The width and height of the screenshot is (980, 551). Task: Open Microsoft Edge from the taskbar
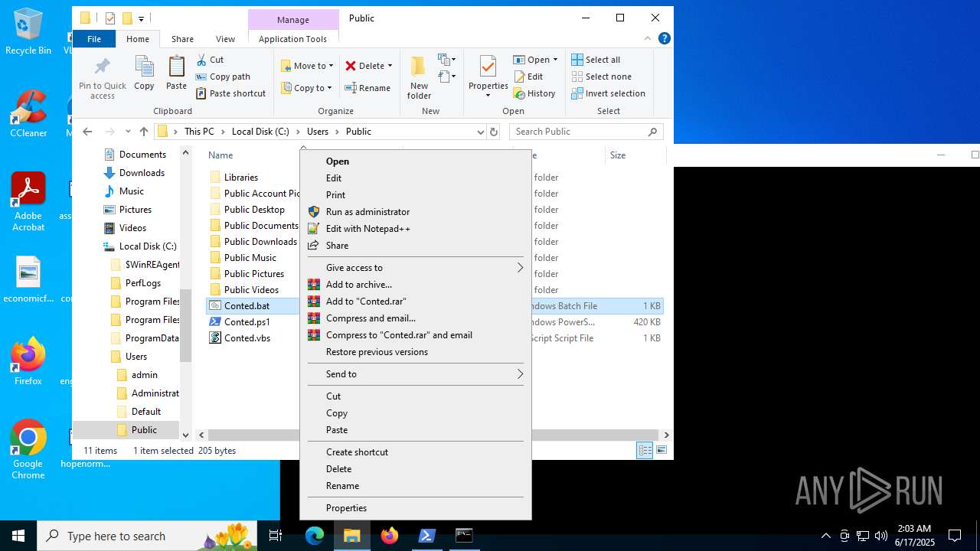(x=315, y=536)
